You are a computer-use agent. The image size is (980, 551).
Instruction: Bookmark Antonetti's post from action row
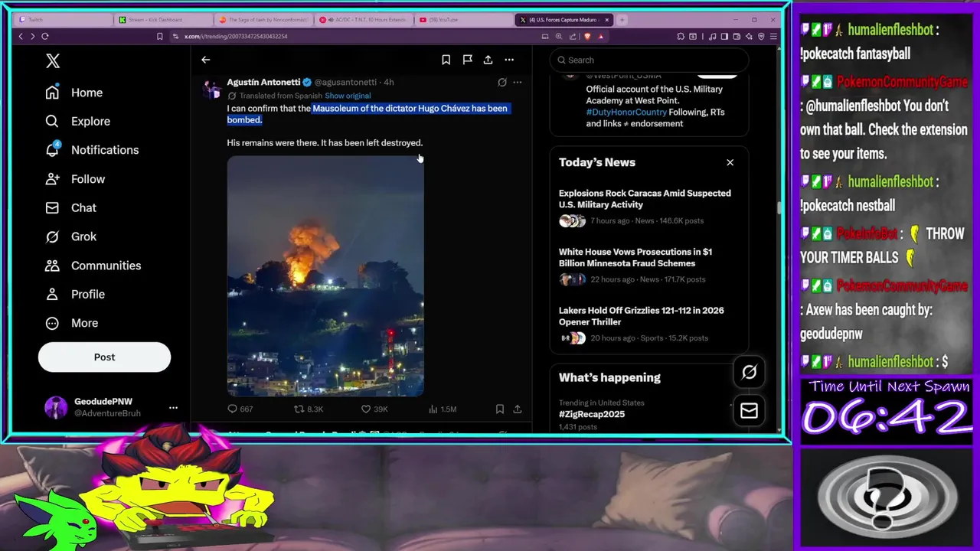click(499, 409)
